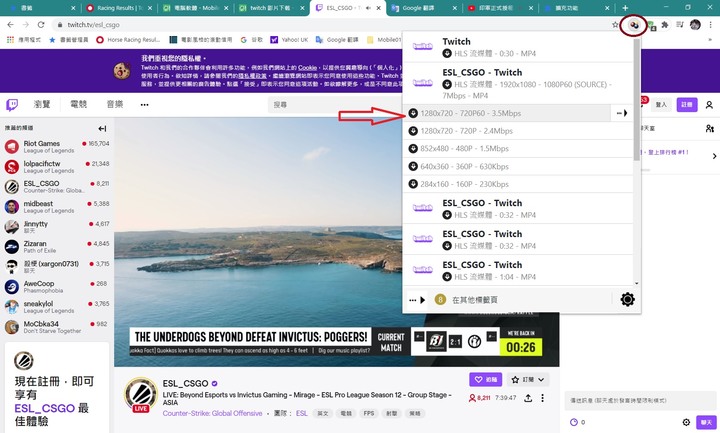This screenshot has height=433, width=720.
Task: Download the 1280x720 720P 2.4Mbps variant
Action: pos(518,131)
